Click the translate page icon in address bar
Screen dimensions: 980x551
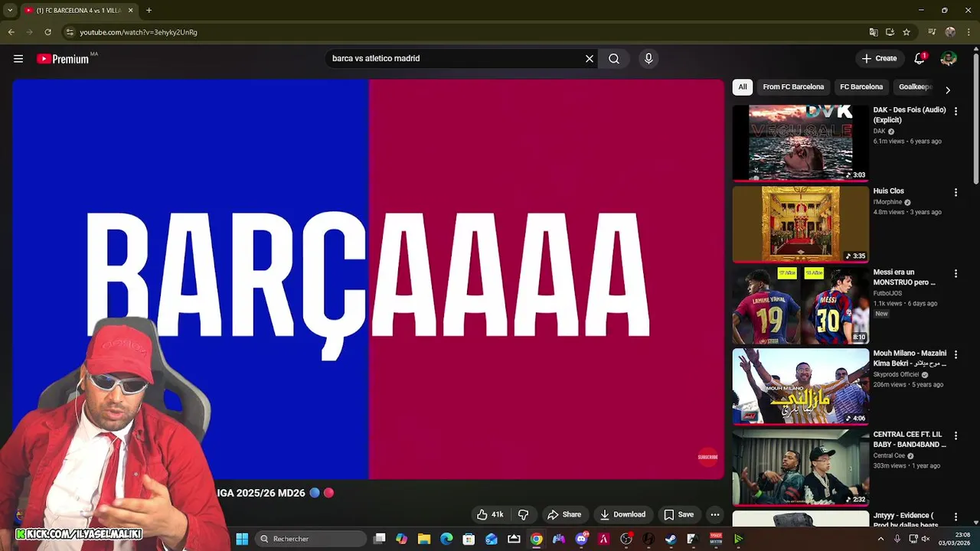[x=873, y=32]
